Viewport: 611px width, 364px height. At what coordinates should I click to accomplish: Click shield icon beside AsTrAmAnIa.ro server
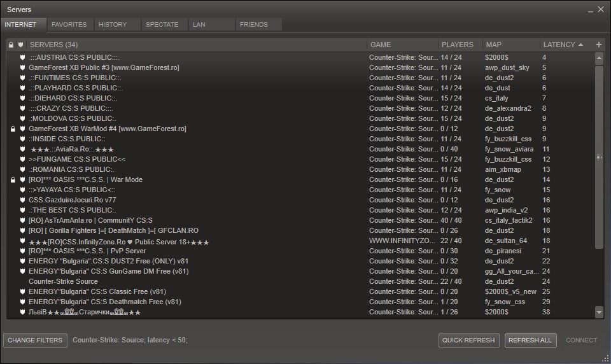pos(23,220)
